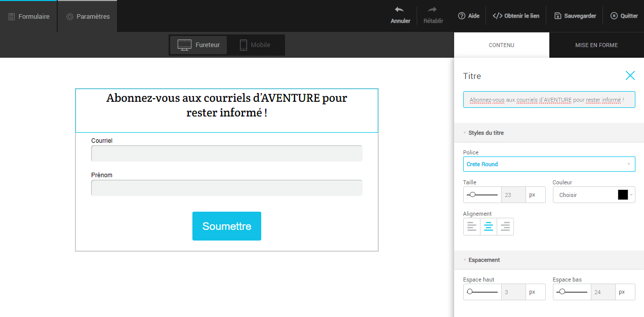The image size is (644, 317).
Task: Collapse the Styles du titre section
Action: coord(486,133)
